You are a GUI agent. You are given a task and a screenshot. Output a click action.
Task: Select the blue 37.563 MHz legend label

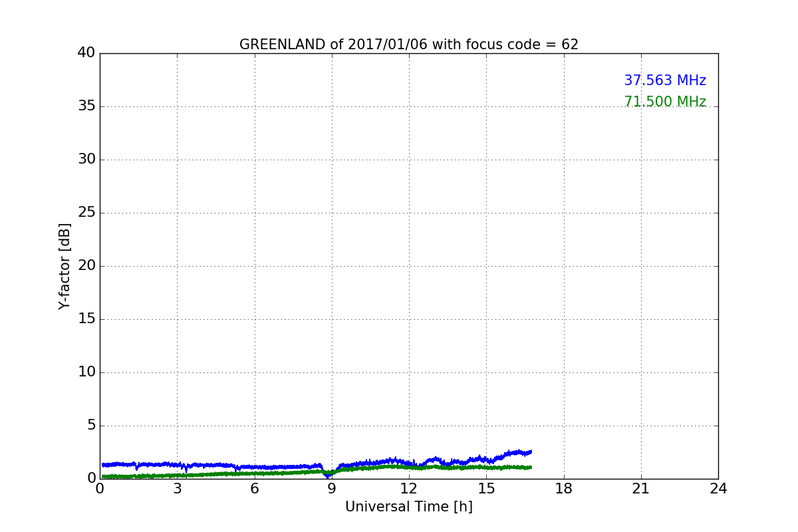[x=665, y=80]
